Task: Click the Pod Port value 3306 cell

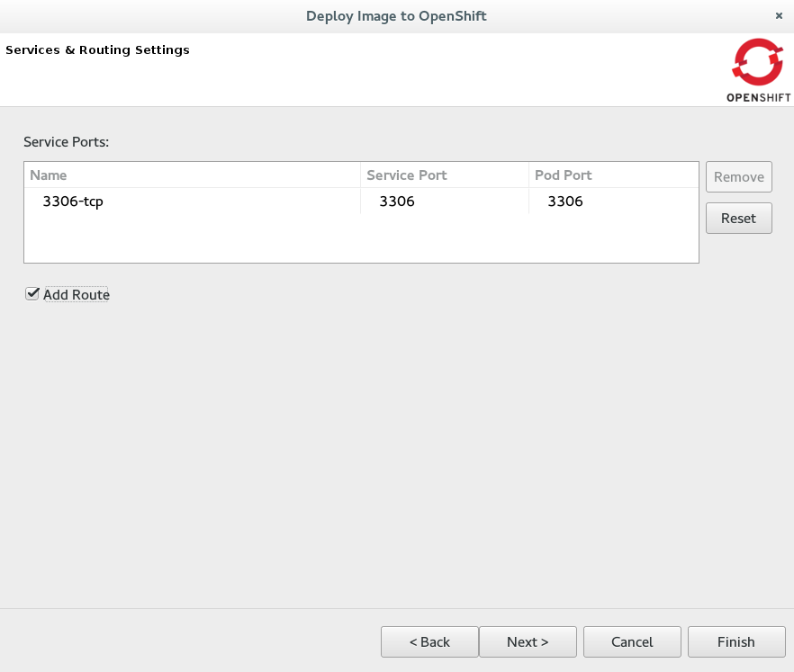Action: tap(565, 202)
